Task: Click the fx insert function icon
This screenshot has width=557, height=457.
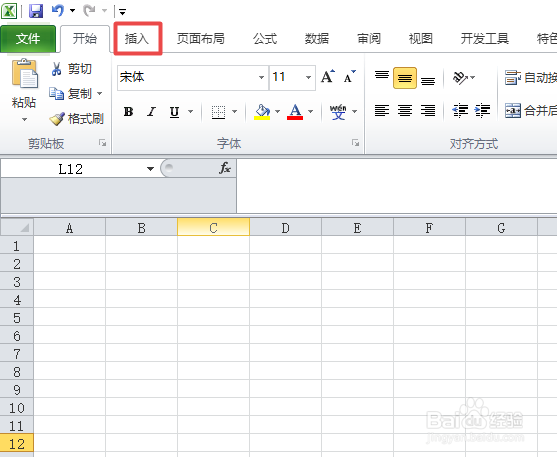Action: click(225, 168)
